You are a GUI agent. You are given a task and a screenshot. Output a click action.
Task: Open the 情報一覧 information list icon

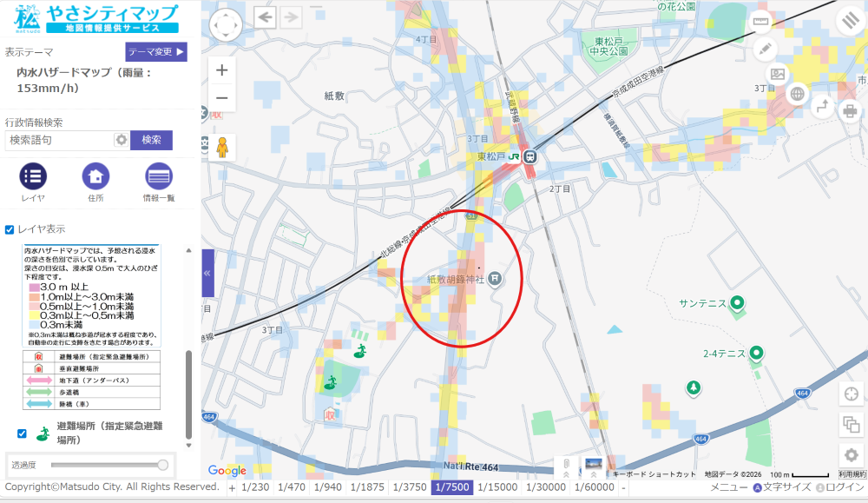[159, 176]
